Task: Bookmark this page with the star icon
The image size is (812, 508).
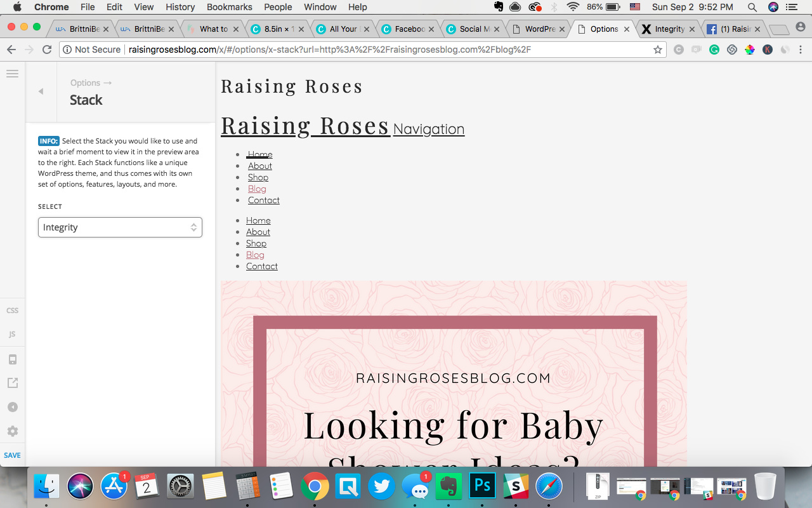Action: pyautogui.click(x=658, y=50)
